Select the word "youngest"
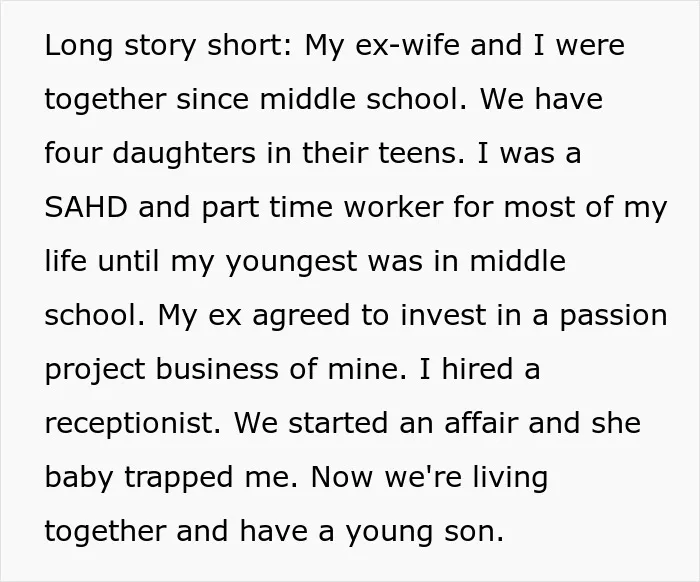 [291, 262]
